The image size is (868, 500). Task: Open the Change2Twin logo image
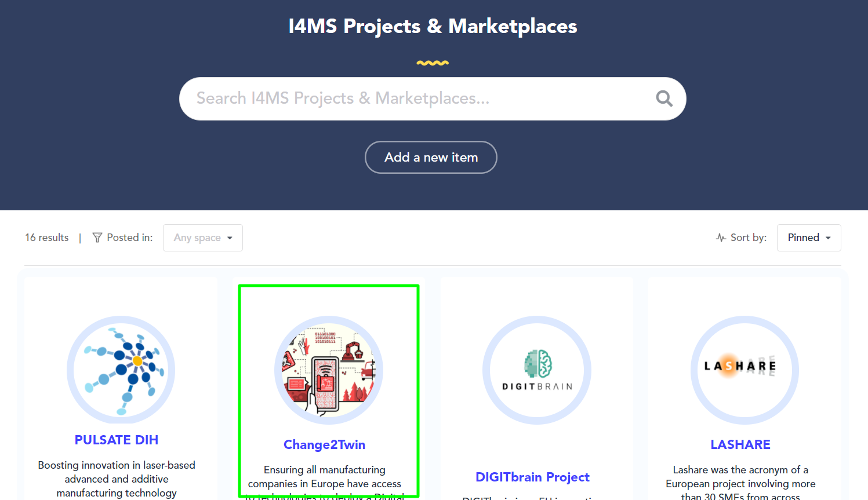pos(329,370)
